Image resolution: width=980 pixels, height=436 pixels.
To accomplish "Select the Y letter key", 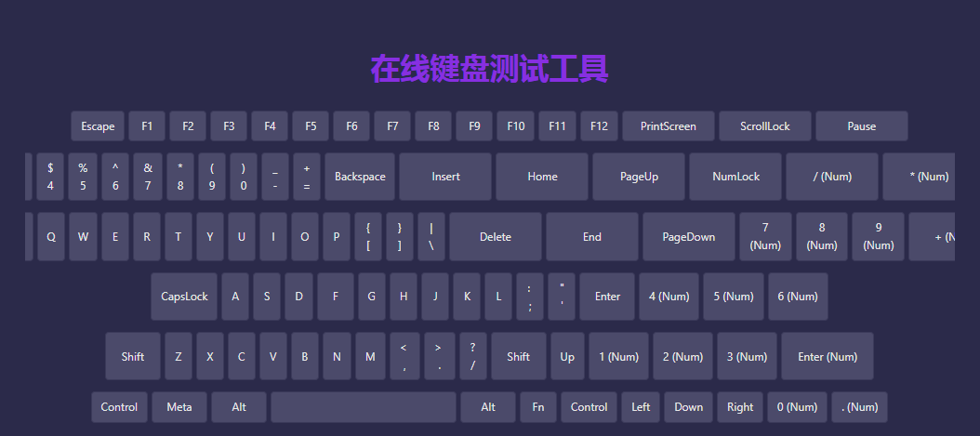I will click(x=210, y=237).
